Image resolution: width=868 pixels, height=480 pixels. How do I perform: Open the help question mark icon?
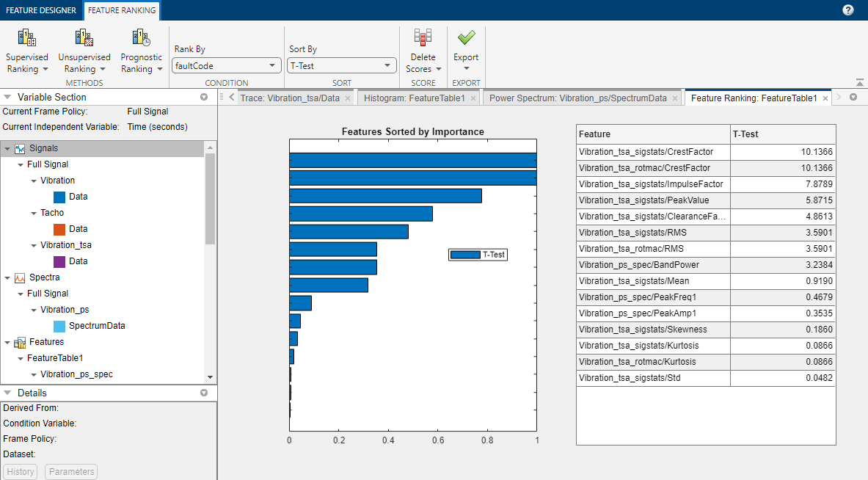tap(848, 10)
